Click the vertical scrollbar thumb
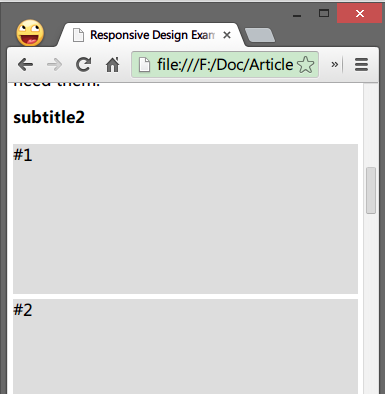Image resolution: width=385 pixels, height=394 pixels. pos(371,190)
